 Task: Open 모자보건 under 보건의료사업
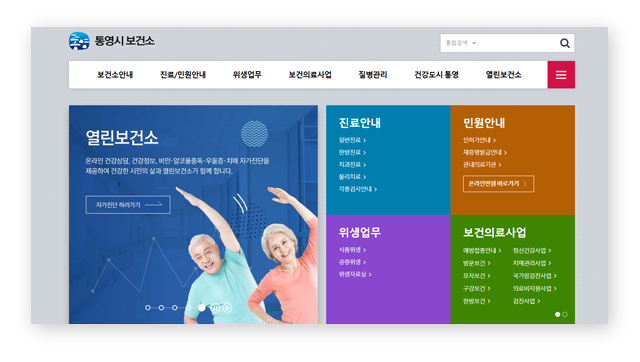pyautogui.click(x=476, y=276)
